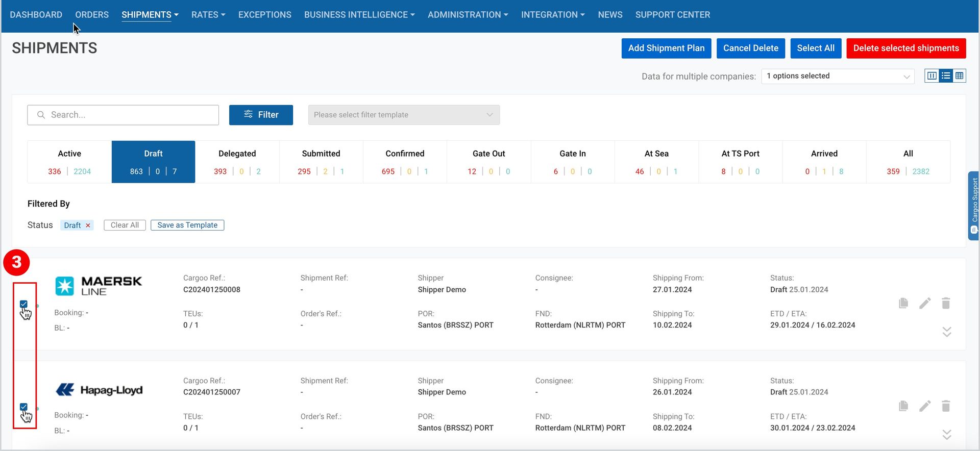Open the filter template dropdown
Screen dimensions: 980x451
pyautogui.click(x=404, y=115)
